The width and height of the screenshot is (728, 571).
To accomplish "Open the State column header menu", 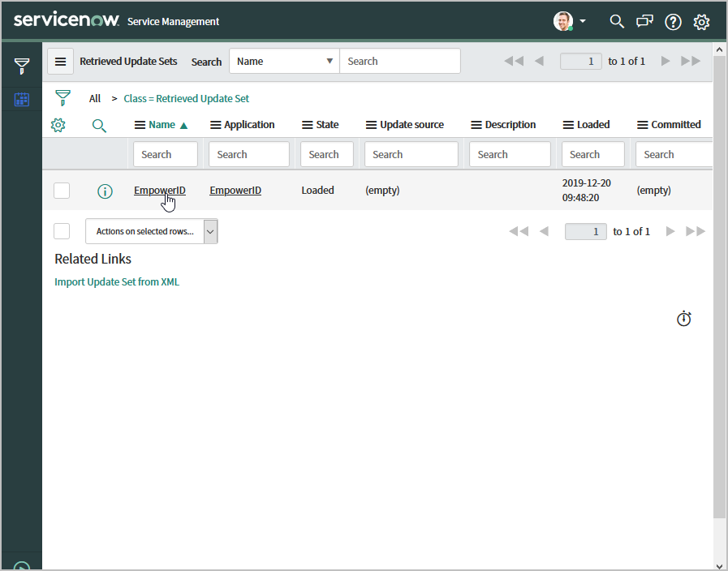I will (x=308, y=125).
